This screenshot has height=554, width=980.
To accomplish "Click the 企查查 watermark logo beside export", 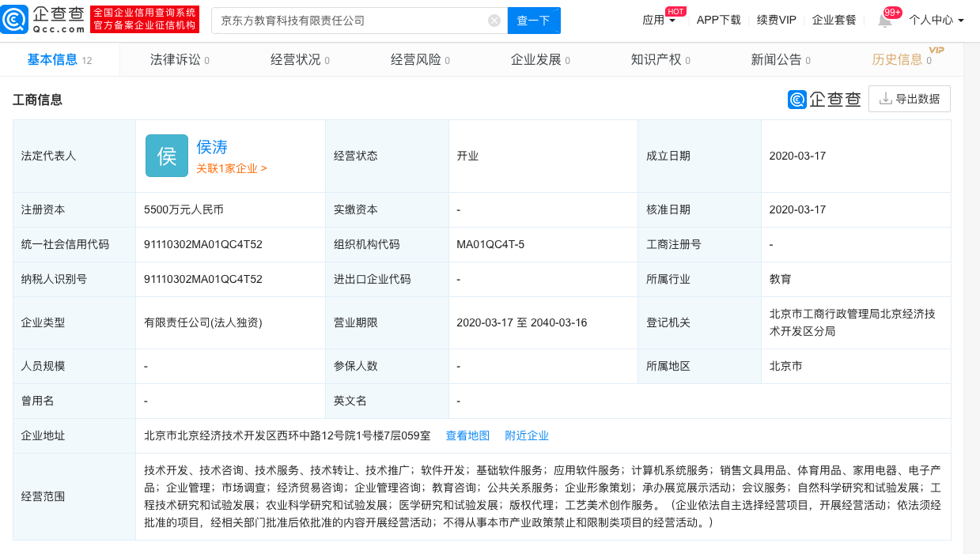I will [x=824, y=99].
